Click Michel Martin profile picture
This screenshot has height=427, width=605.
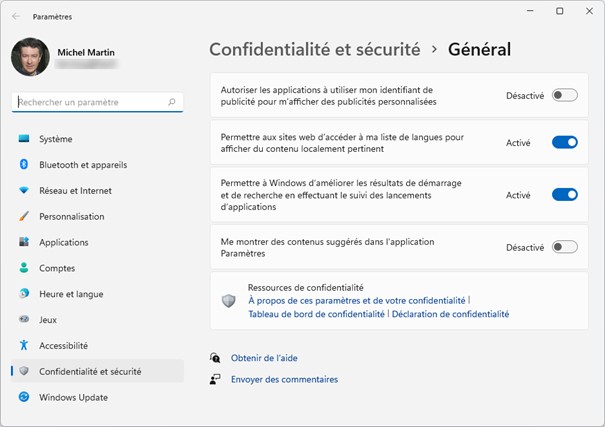coord(30,58)
